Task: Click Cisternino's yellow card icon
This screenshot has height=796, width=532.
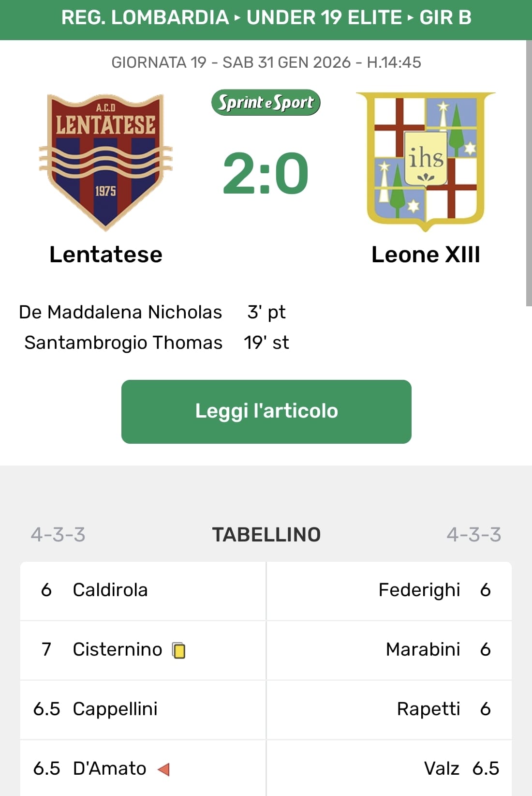Action: coord(179,650)
